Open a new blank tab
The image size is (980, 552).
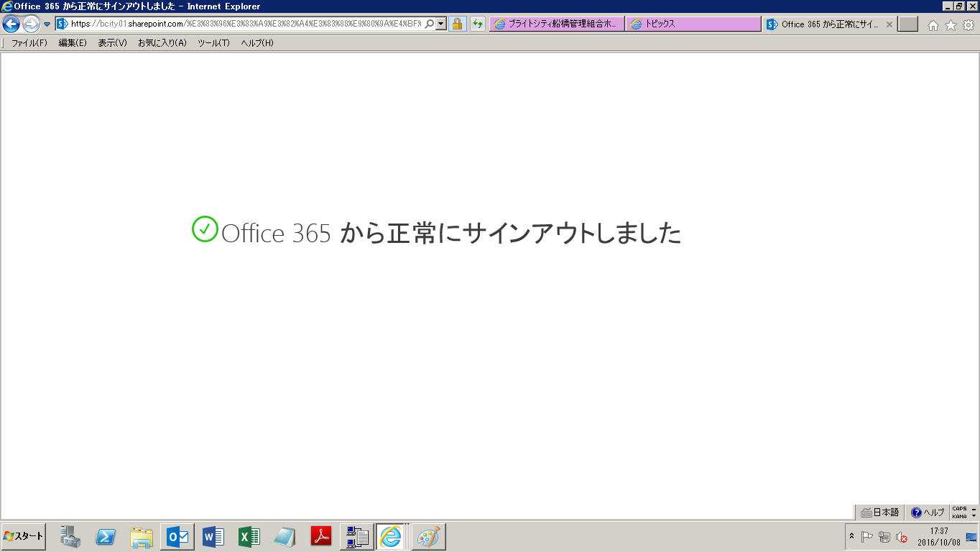coord(908,24)
